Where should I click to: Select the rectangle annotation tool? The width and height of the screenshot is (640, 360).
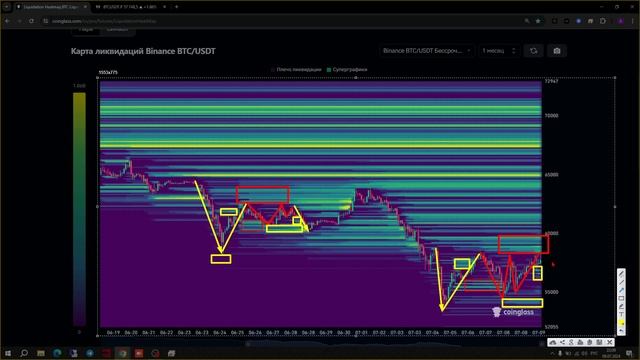621,298
